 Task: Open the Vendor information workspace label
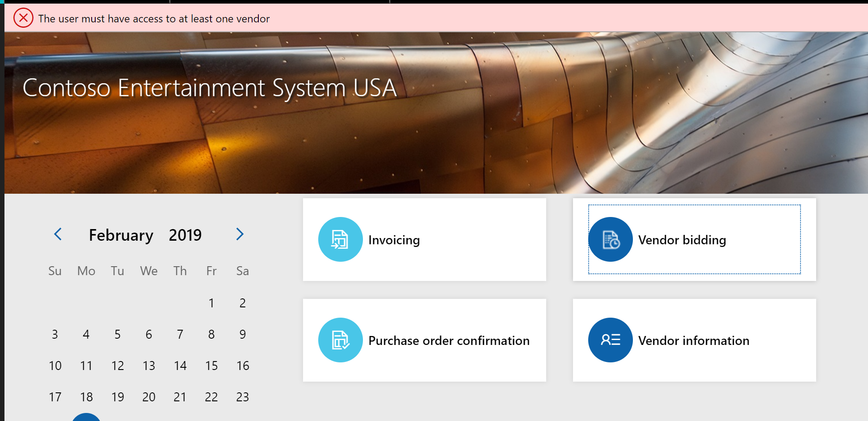[693, 341]
